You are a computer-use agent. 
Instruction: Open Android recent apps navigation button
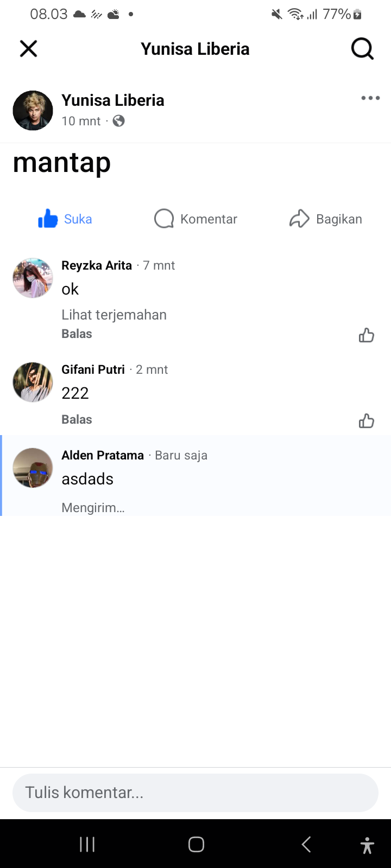point(87,844)
